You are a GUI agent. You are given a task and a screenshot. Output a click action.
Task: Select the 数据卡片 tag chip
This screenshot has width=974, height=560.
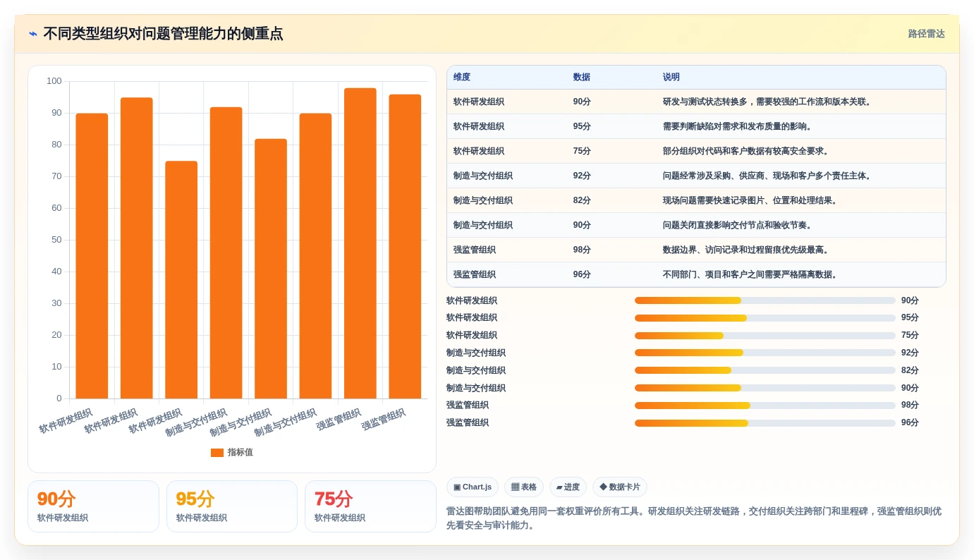click(x=620, y=487)
